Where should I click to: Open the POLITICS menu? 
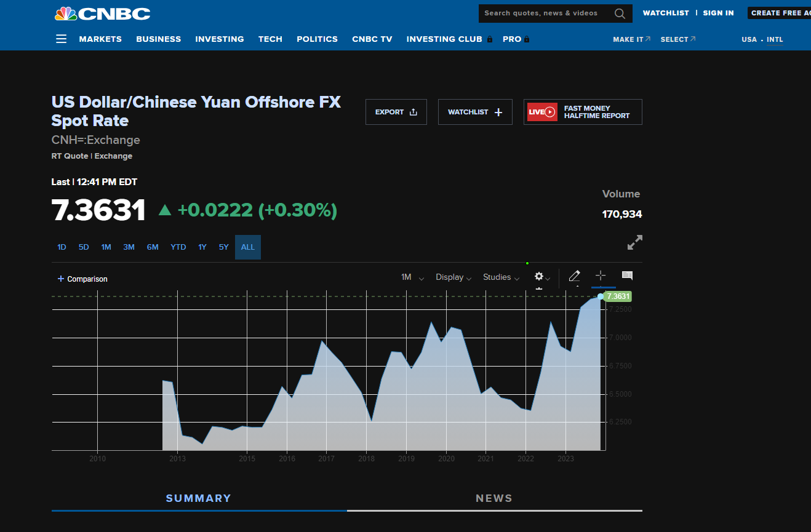317,39
